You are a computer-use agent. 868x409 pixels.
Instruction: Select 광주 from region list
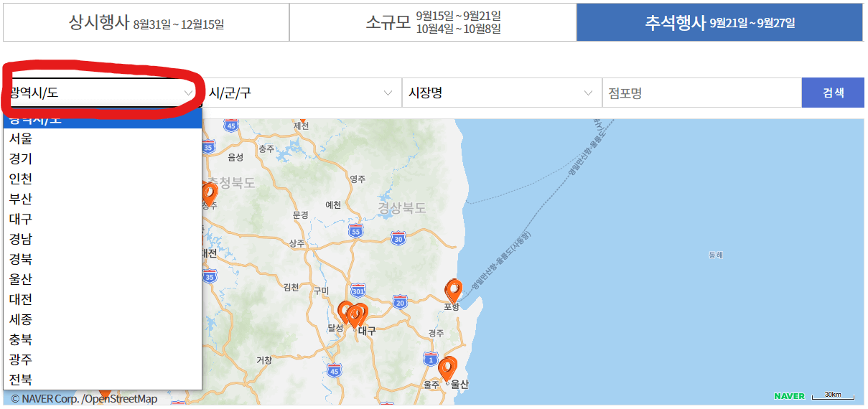pyautogui.click(x=103, y=359)
